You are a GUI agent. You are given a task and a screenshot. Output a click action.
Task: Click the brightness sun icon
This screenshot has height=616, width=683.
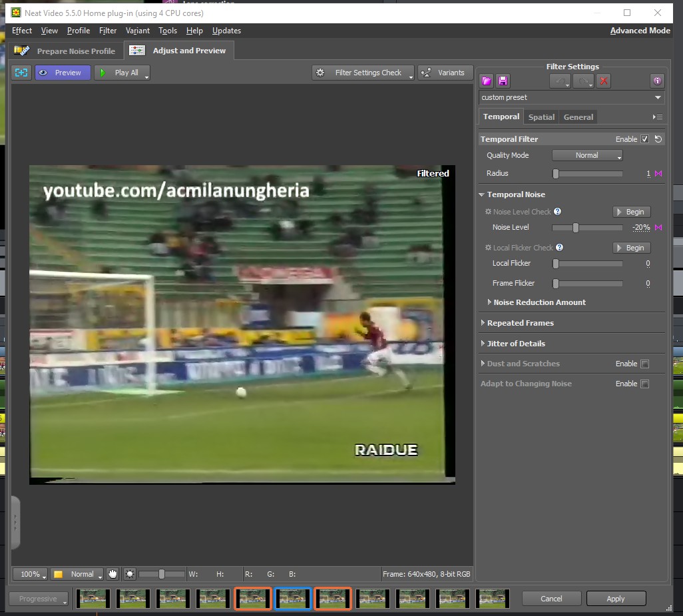click(x=130, y=574)
